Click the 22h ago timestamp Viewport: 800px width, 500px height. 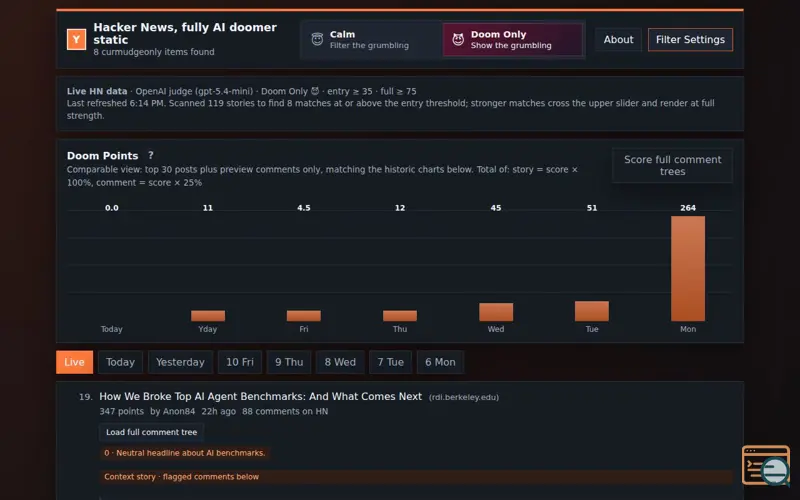click(218, 411)
